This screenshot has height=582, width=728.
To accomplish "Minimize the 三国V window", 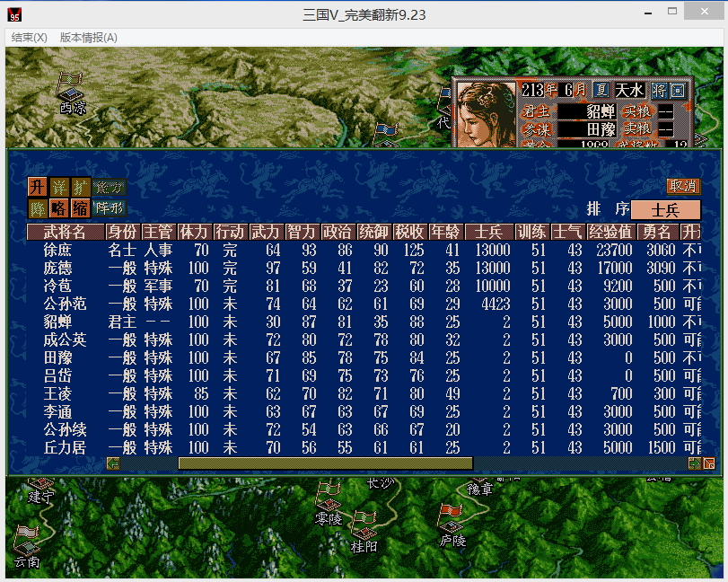I will click(x=649, y=13).
